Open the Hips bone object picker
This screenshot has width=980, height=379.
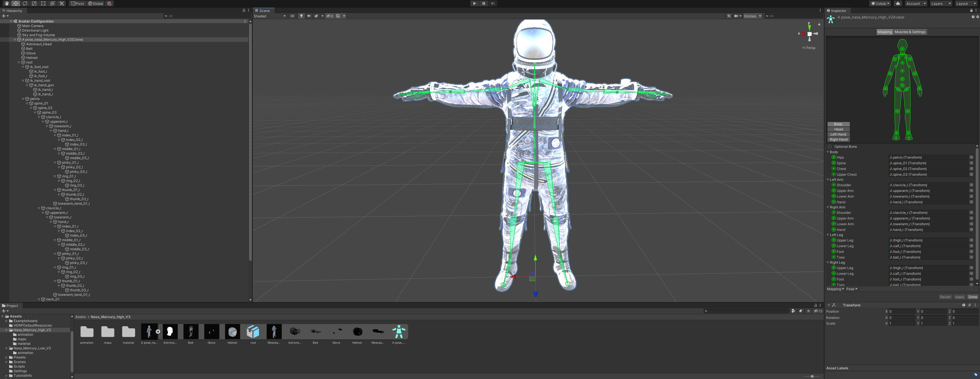click(x=971, y=157)
